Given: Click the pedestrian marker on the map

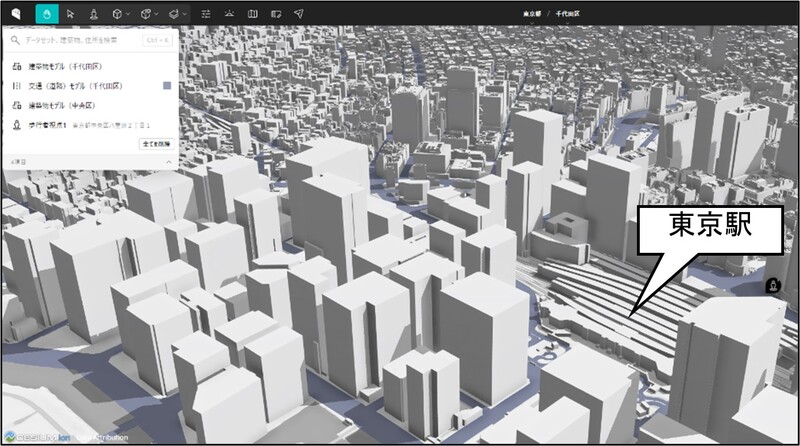Looking at the screenshot, I should tap(772, 286).
